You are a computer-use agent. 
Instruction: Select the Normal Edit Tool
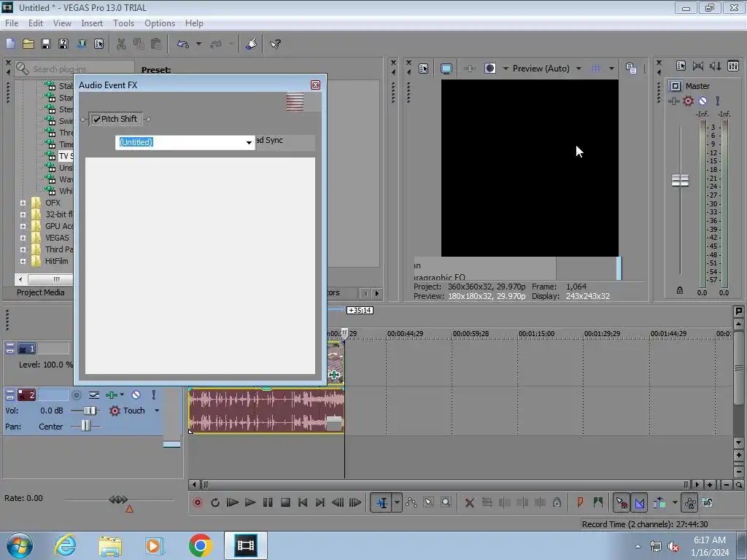click(x=382, y=502)
